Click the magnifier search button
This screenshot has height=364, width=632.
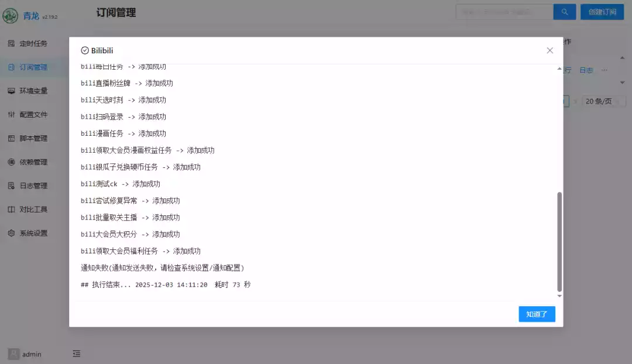pyautogui.click(x=565, y=12)
